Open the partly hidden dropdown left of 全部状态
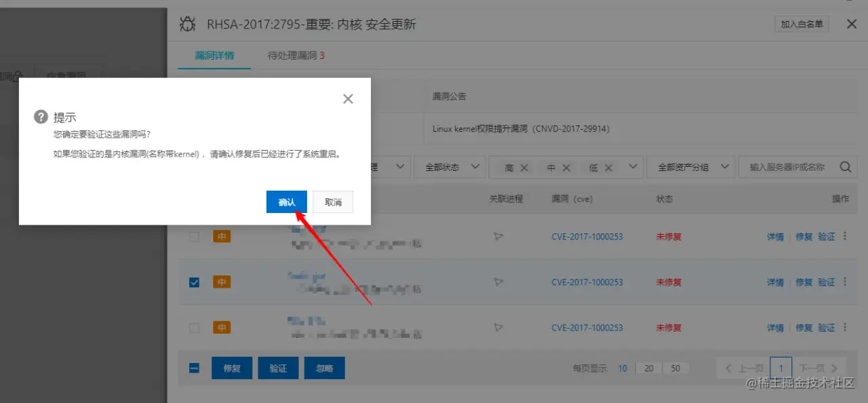This screenshot has width=868, height=403. 391,167
